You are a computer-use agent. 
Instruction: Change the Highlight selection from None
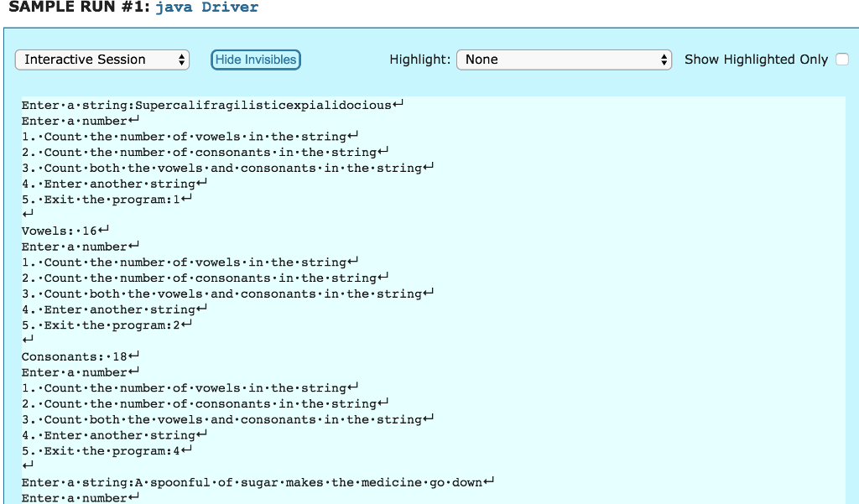[564, 60]
